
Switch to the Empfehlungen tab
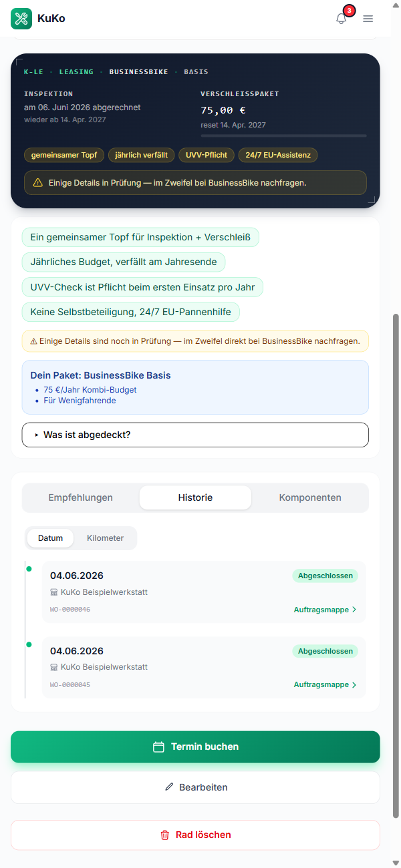(81, 497)
